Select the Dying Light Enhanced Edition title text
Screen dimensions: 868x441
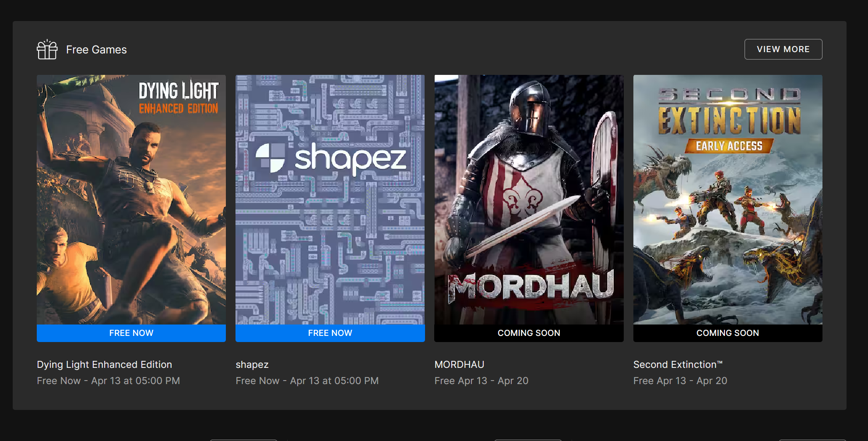[x=104, y=364]
